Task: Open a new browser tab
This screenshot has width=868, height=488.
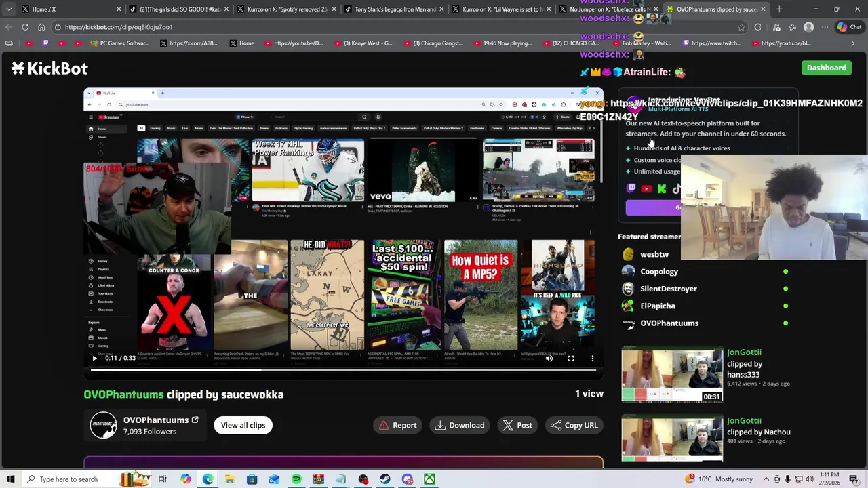Action: 779,9
